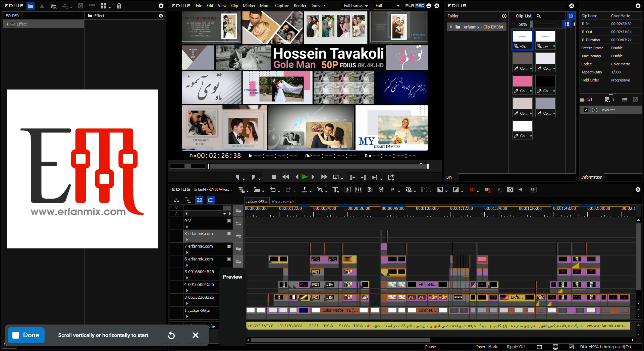This screenshot has height=351, width=644.
Task: Click the Fast Forward button in player
Action: (324, 177)
